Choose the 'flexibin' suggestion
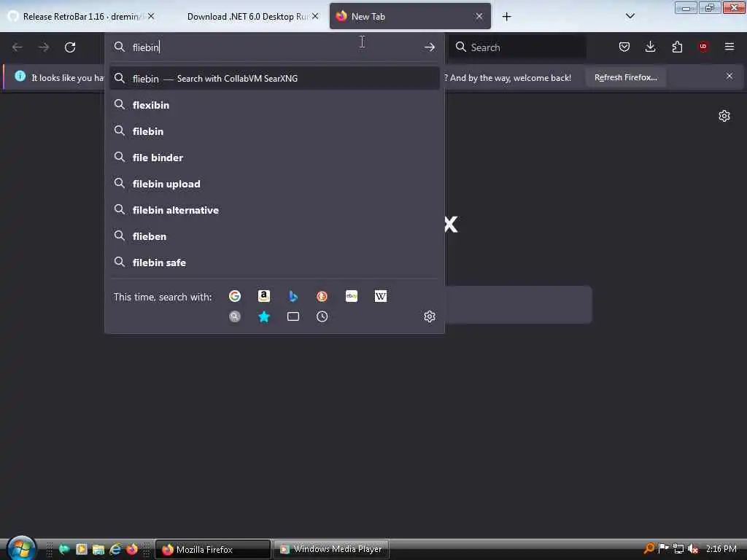This screenshot has width=747, height=560. [x=274, y=105]
